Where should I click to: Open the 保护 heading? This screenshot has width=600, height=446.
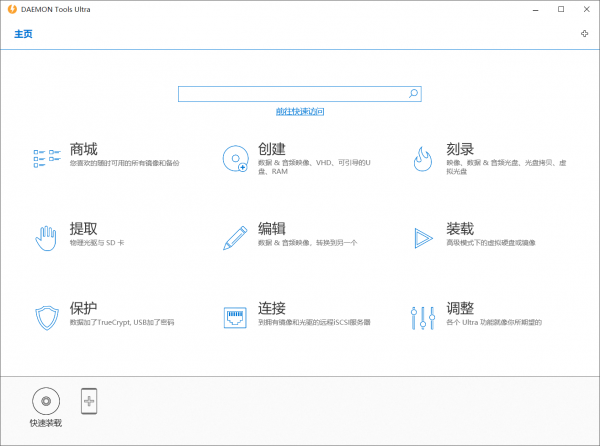pyautogui.click(x=83, y=308)
